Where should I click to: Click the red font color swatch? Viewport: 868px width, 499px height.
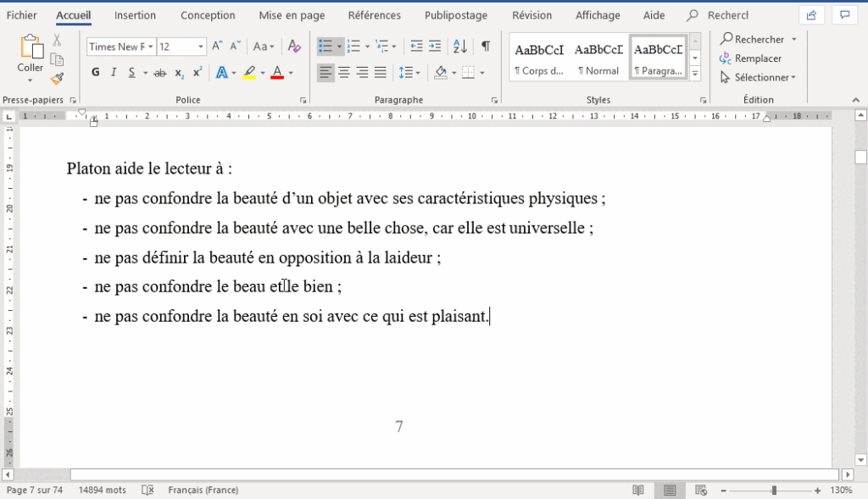click(277, 73)
